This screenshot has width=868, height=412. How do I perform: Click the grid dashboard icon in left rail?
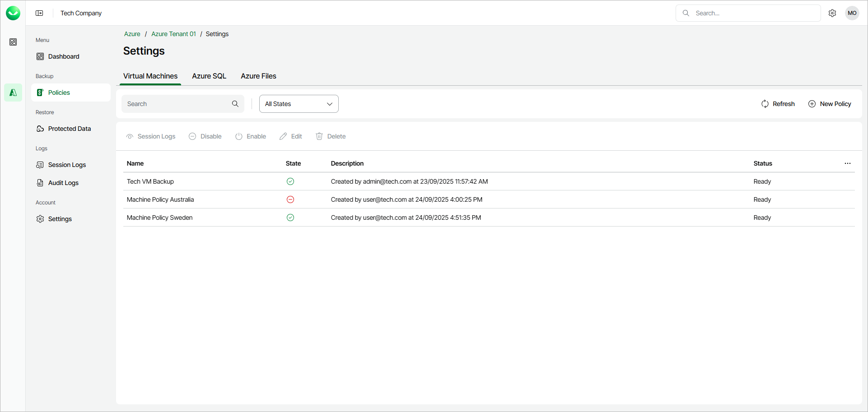coord(13,42)
